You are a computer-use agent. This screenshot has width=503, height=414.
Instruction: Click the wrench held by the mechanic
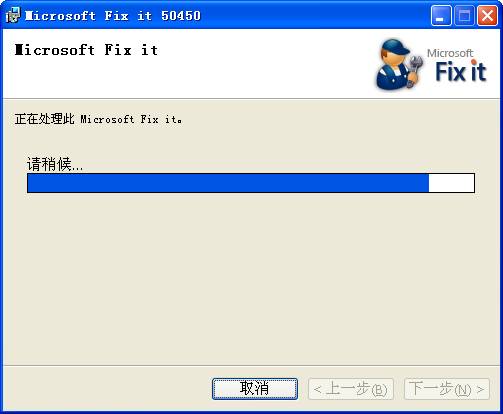[414, 69]
